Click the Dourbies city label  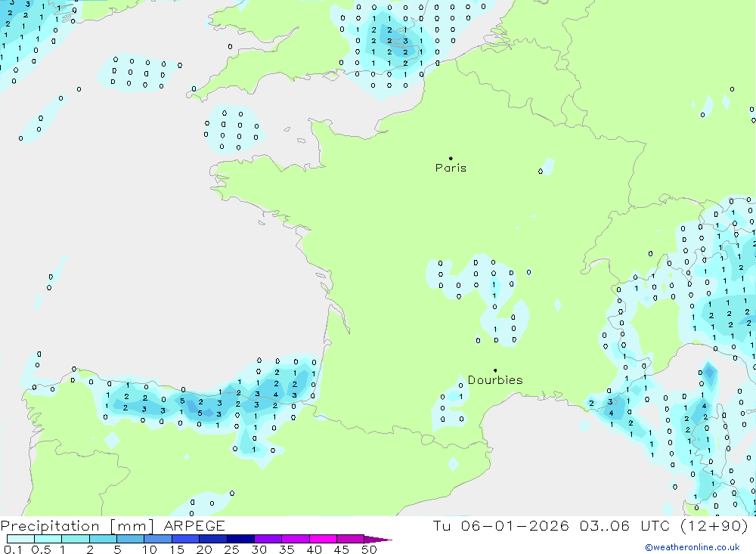495,380
